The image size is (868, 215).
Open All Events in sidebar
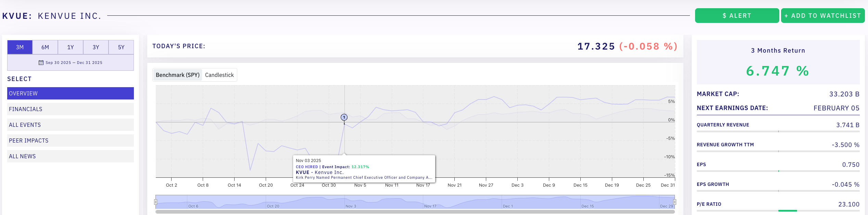71,125
